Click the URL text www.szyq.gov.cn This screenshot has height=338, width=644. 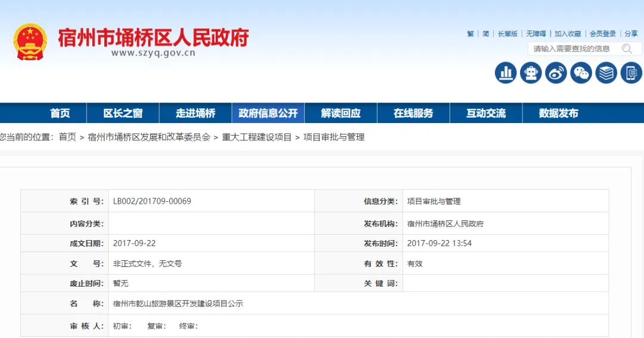[x=153, y=53]
